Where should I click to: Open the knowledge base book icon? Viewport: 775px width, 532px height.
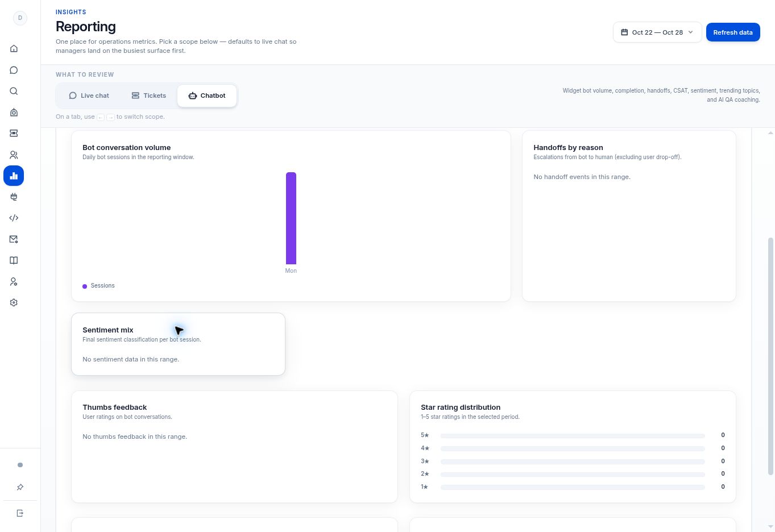[x=14, y=260]
